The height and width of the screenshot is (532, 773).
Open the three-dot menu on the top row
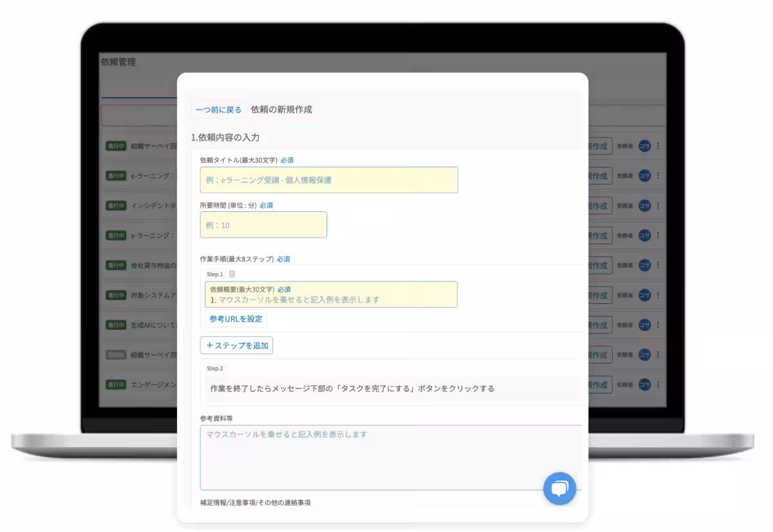point(657,146)
